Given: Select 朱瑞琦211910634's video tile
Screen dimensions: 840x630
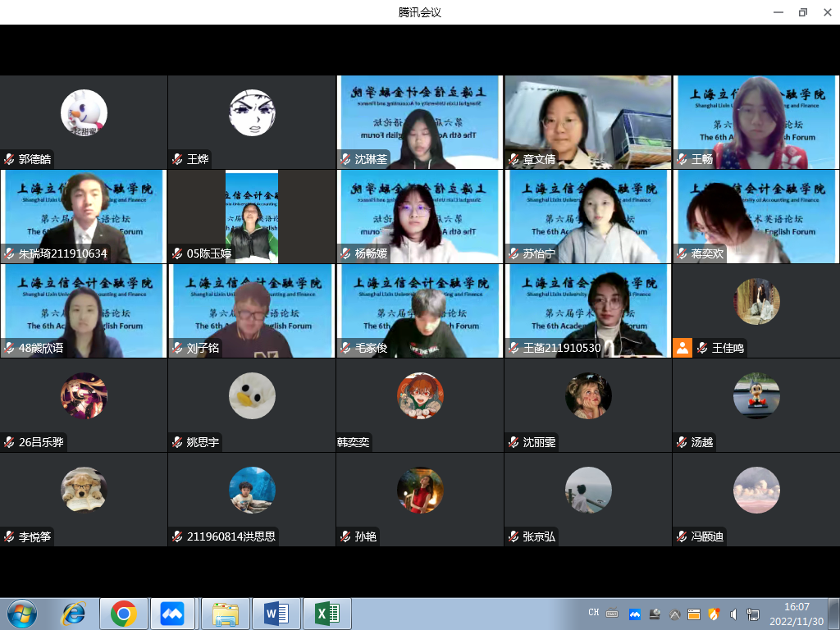Looking at the screenshot, I should pos(84,216).
